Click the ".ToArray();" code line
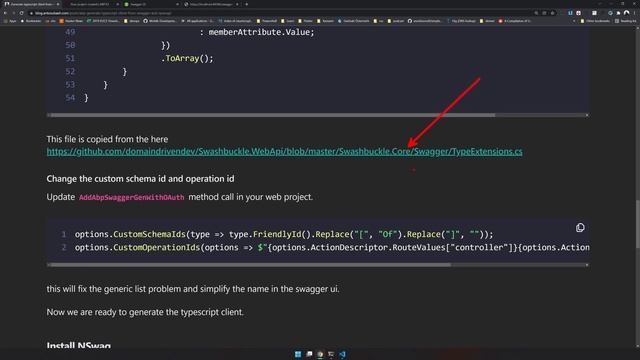The height and width of the screenshot is (360, 640). click(187, 58)
